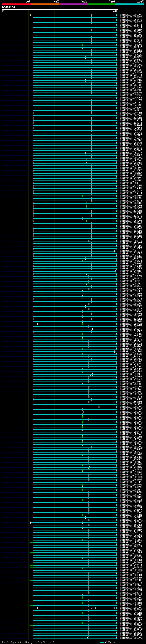Select the UniRef100_P93087 label

coord(131,77)
